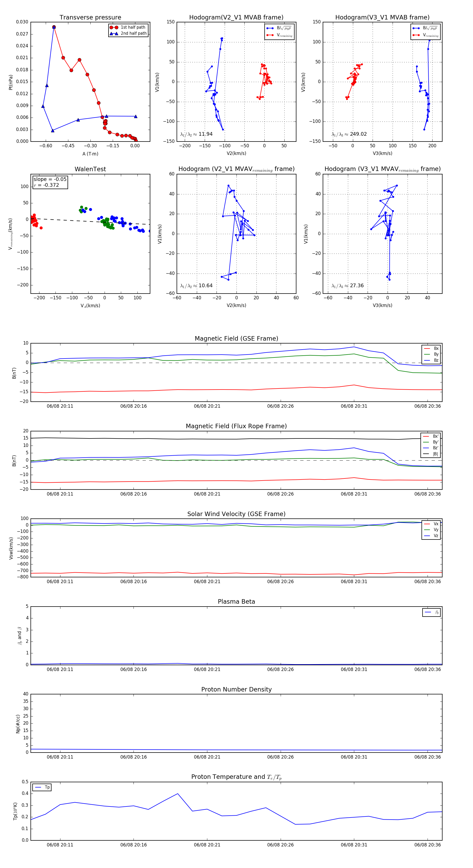Click 'Bx' legend entry in GSE magnetic field
This screenshot has height=868, width=473.
[431, 349]
